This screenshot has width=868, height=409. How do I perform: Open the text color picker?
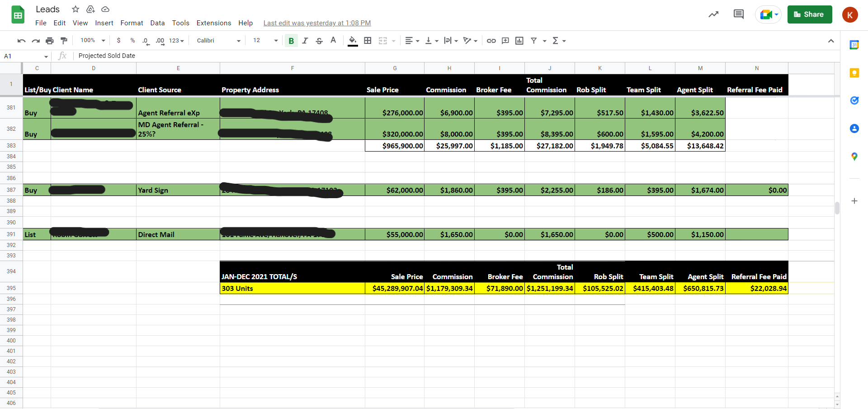coord(333,41)
